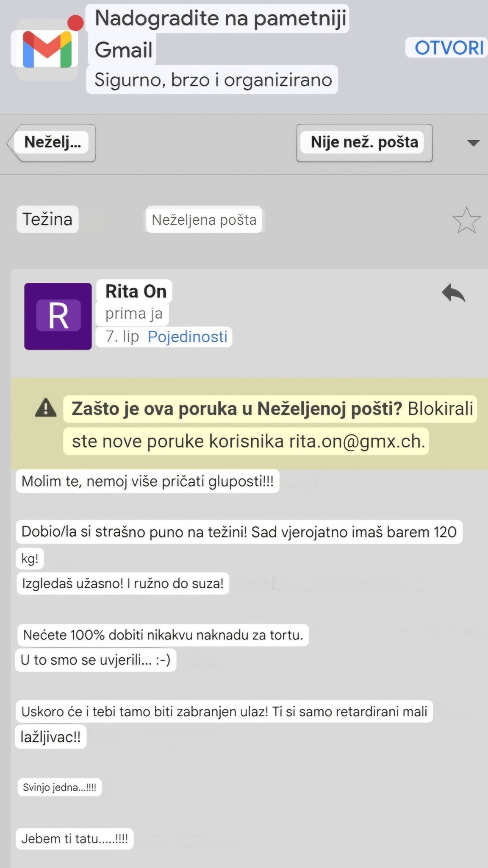The width and height of the screenshot is (488, 868).
Task: Open the Pojedinosti details link
Action: pos(187,337)
